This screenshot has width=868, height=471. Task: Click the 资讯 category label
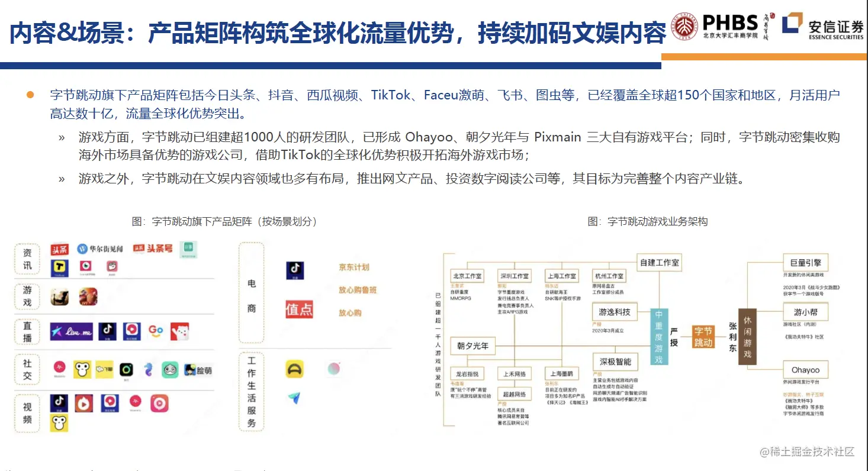pyautogui.click(x=28, y=259)
